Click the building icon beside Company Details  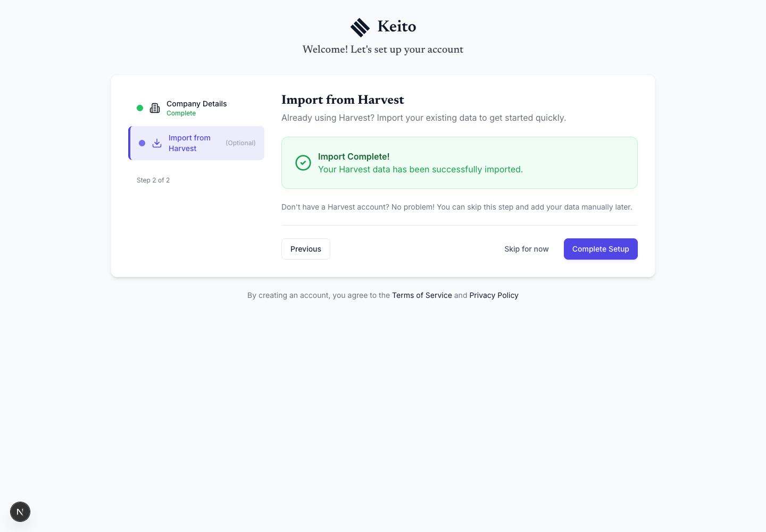155,108
